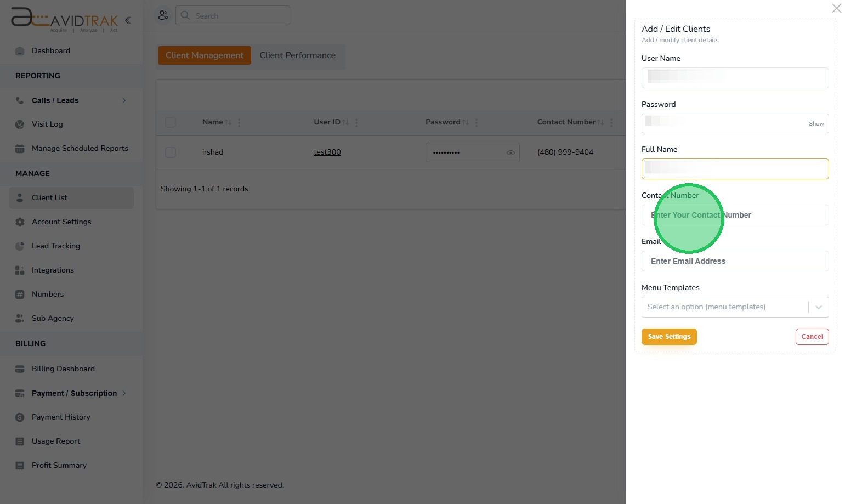Click Show in the Password field
This screenshot has width=845, height=504.
pos(816,124)
